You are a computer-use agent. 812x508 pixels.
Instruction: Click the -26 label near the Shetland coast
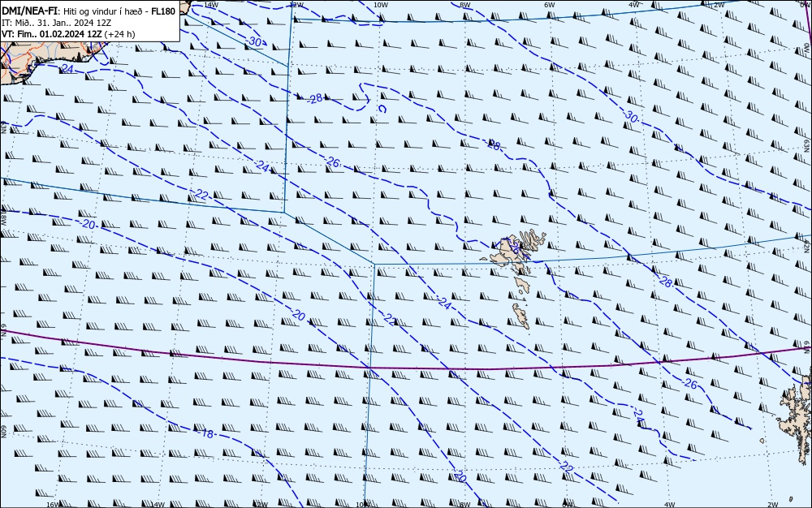click(x=689, y=384)
